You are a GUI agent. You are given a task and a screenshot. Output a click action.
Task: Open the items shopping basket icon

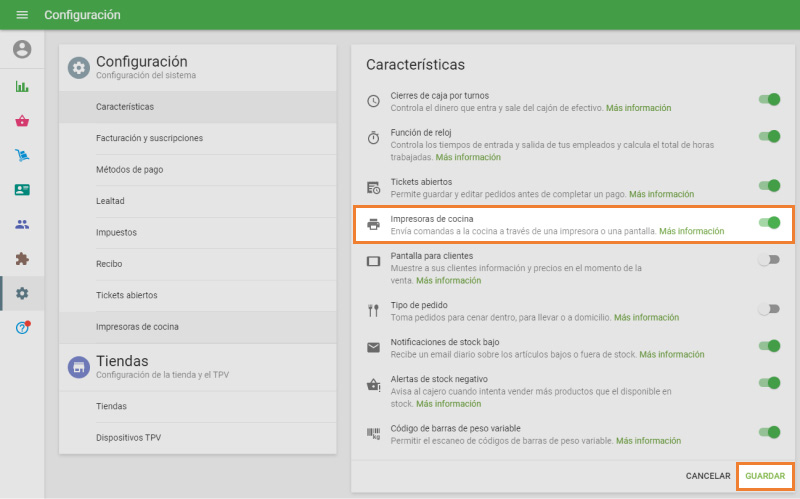[x=22, y=121]
